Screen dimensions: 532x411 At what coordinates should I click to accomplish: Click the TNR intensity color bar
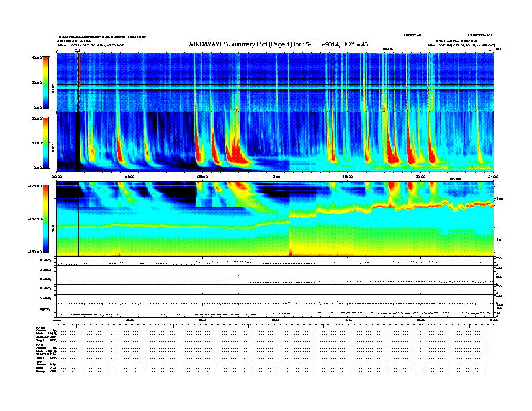[46, 219]
